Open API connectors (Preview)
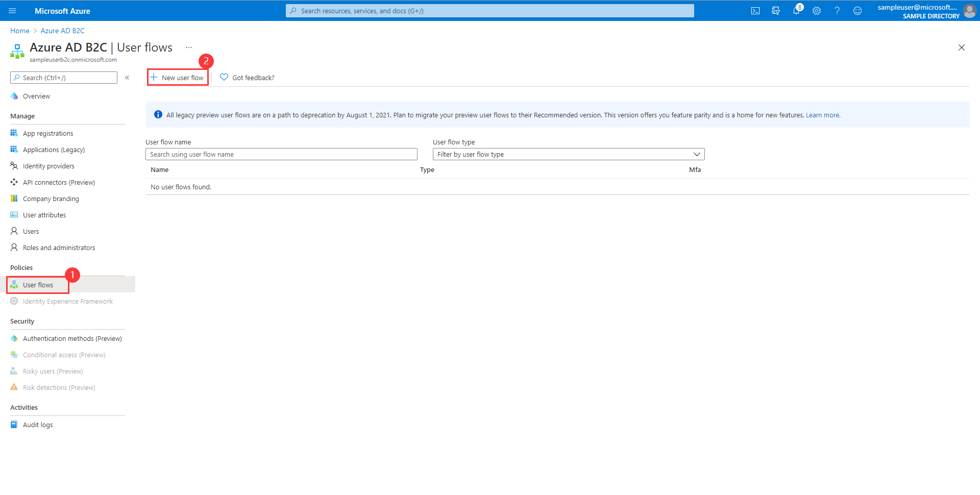This screenshot has width=980, height=495. [59, 182]
